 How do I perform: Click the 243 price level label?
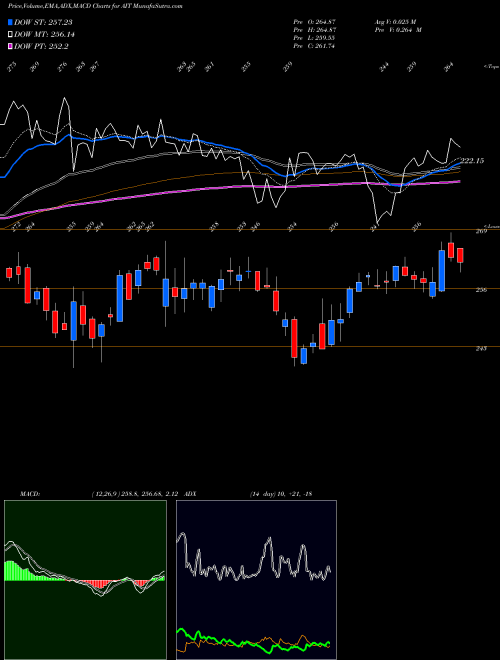pyautogui.click(x=481, y=349)
